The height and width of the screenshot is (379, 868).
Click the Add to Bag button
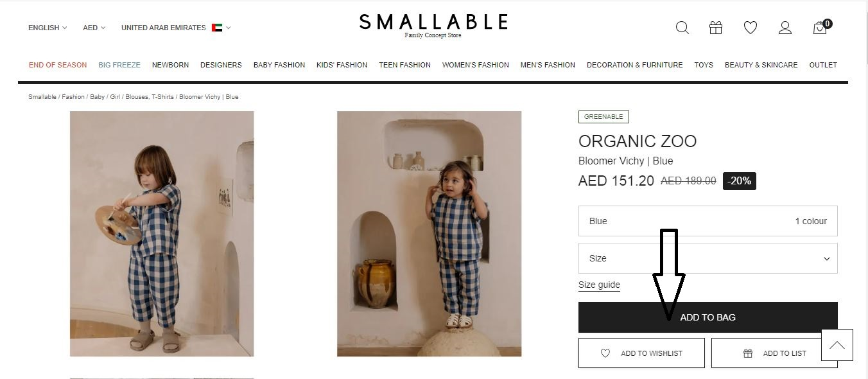707,317
